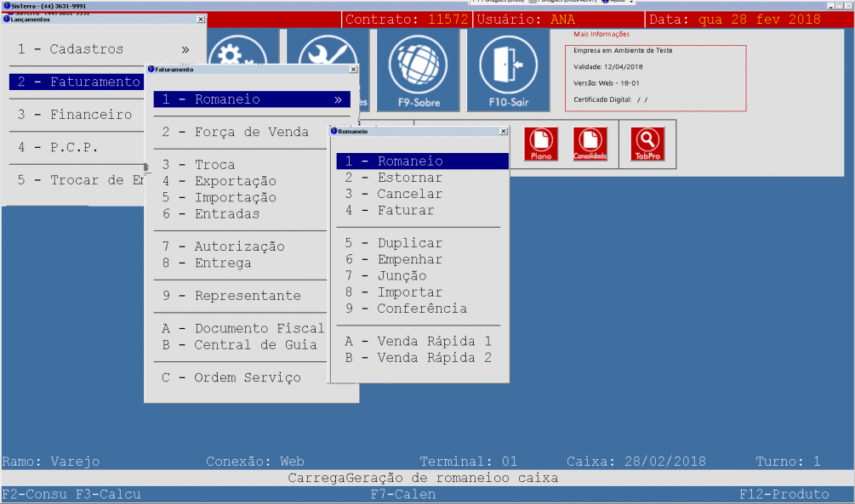Viewport: 855px width, 504px height.
Task: Open the Consolidado report icon
Action: pos(590,144)
